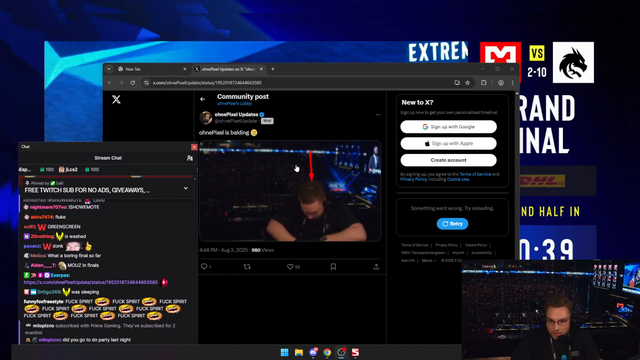
Task: Share the post icon
Action: (x=376, y=267)
